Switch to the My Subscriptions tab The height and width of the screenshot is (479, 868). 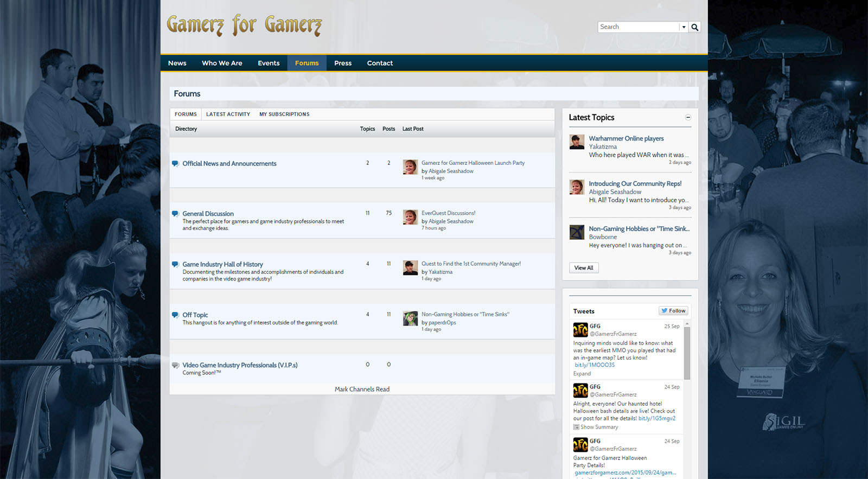pyautogui.click(x=284, y=114)
